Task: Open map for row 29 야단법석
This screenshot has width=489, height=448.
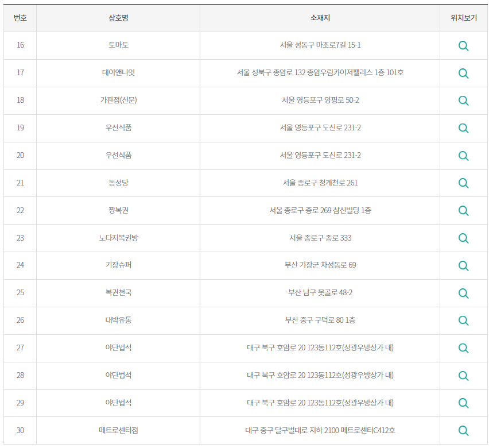Action: 463,403
